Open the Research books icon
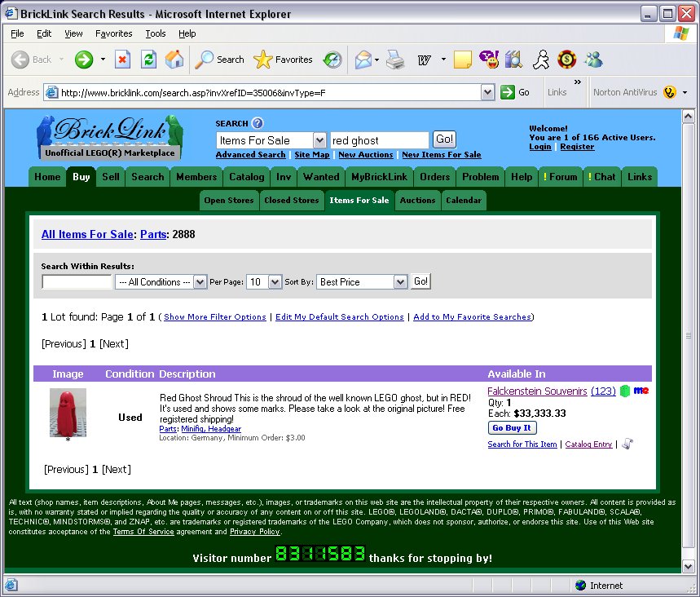700x597 pixels. coord(514,60)
